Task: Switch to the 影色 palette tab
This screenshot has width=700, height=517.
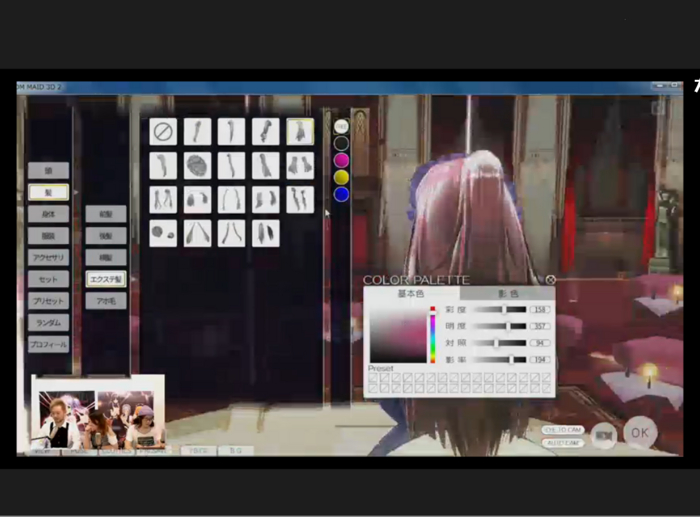Action: (508, 293)
